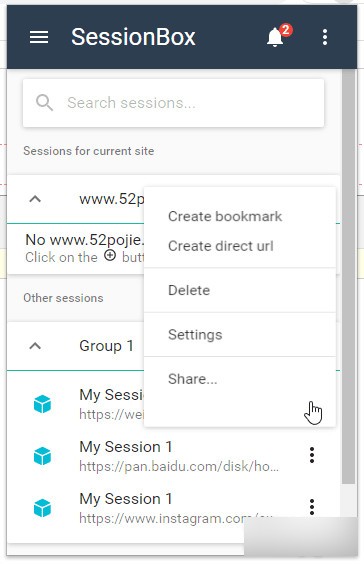The height and width of the screenshot is (564, 364).
Task: Open the header three-dot options menu
Action: point(325,37)
